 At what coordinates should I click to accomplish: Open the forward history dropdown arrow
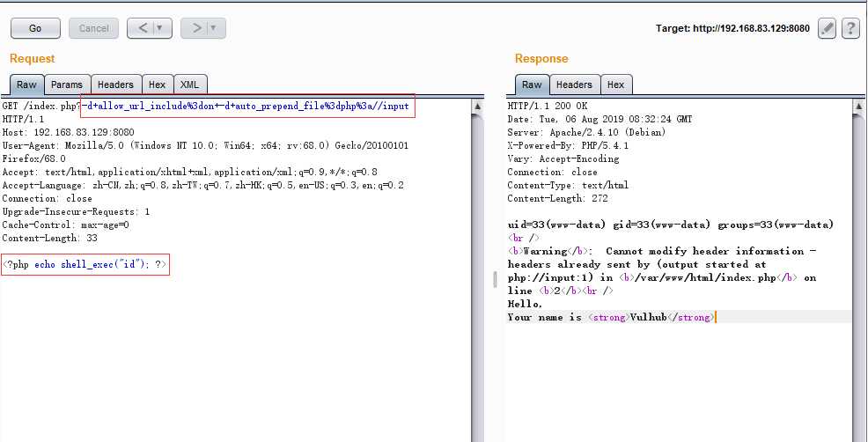pos(214,28)
